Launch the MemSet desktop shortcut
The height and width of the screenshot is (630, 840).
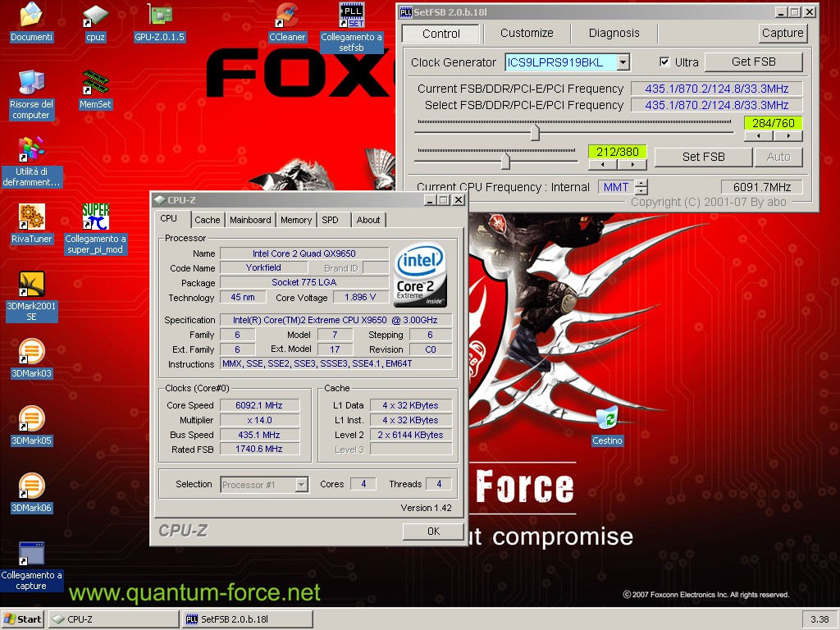[95, 83]
